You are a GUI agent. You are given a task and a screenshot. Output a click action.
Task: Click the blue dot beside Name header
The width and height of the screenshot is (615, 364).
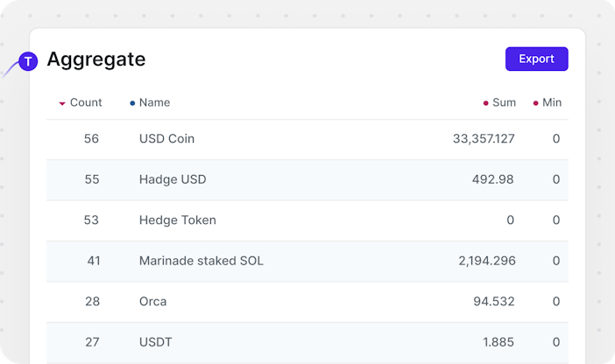pyautogui.click(x=132, y=103)
